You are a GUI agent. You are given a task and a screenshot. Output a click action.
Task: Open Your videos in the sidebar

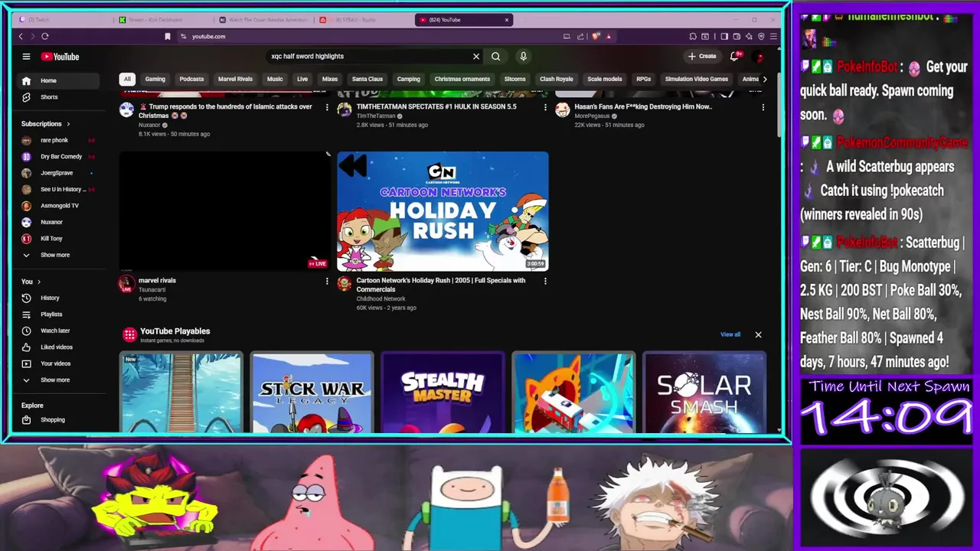(x=55, y=364)
